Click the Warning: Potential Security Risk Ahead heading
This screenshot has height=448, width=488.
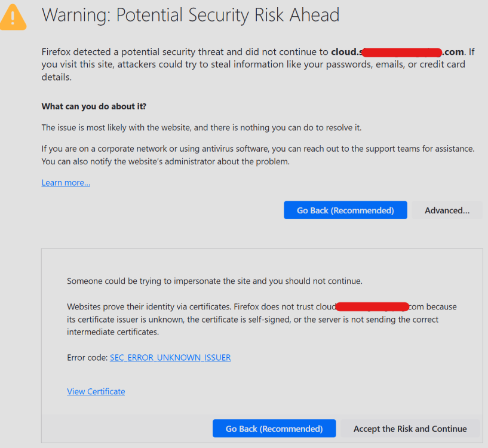(191, 15)
